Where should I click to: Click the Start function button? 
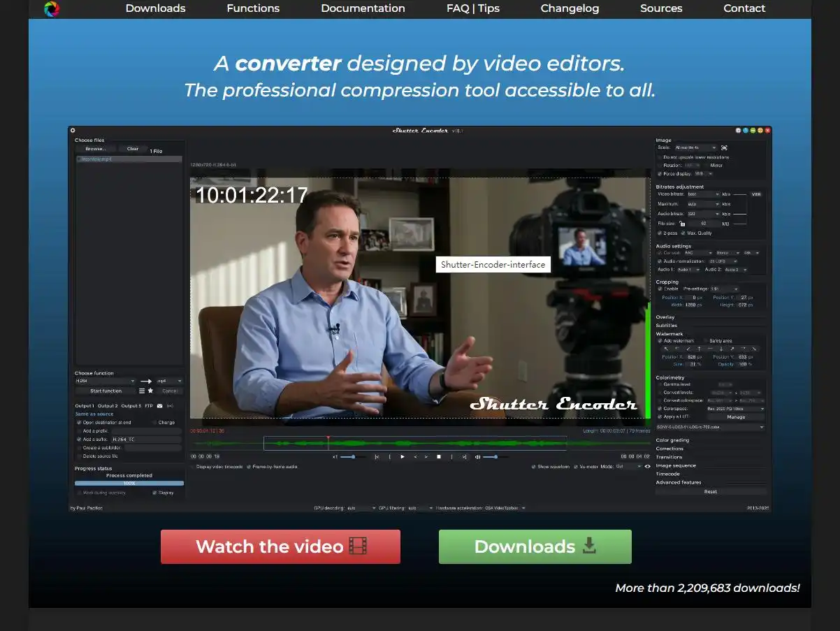pos(106,391)
